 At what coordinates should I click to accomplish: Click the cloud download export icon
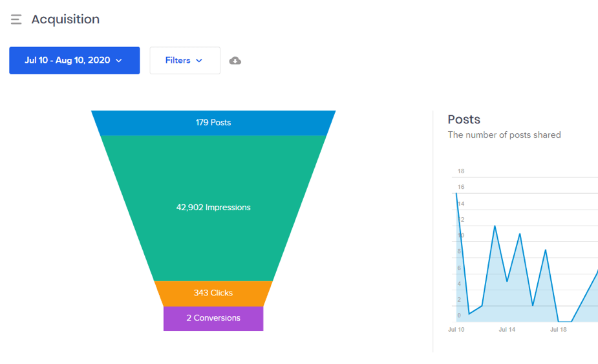[x=235, y=61]
